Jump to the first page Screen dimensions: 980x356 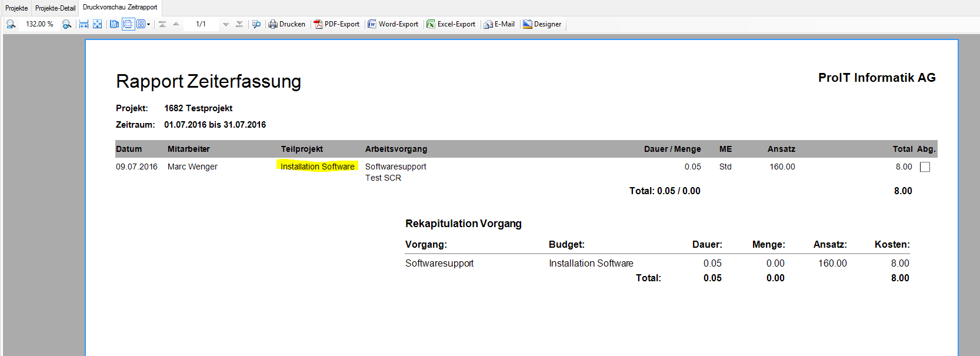click(162, 24)
